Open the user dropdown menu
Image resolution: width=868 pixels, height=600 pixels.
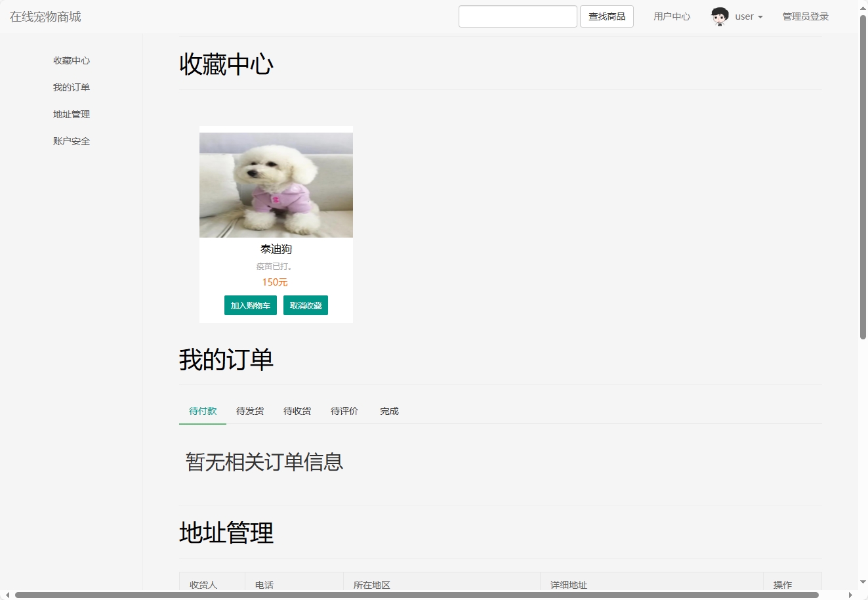pos(748,16)
